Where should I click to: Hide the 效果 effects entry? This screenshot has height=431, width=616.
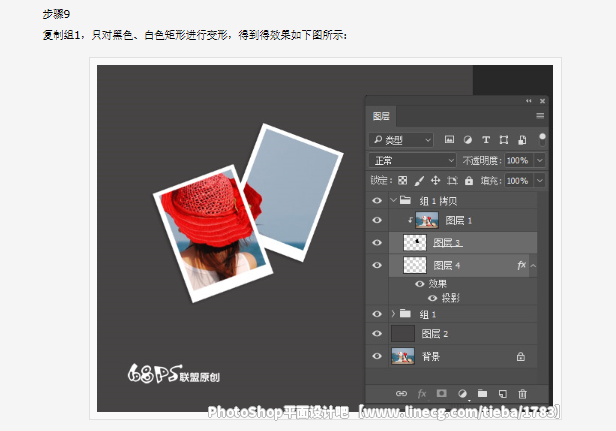click(420, 284)
